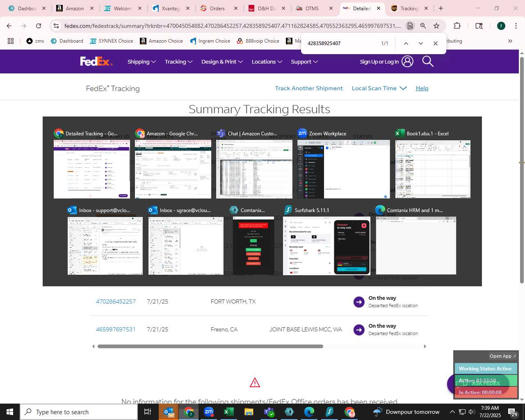This screenshot has width=525, height=420.
Task: Open the Windows Start menu
Action: (10, 412)
